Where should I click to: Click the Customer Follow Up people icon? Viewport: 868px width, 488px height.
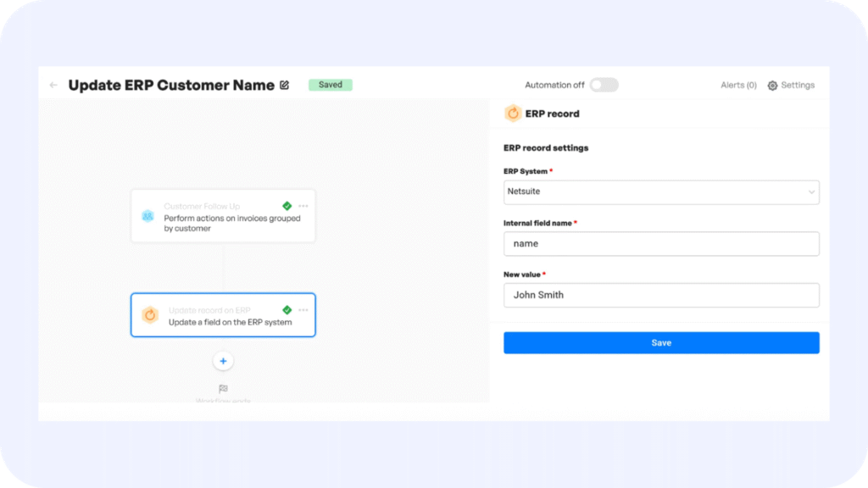pyautogui.click(x=148, y=216)
